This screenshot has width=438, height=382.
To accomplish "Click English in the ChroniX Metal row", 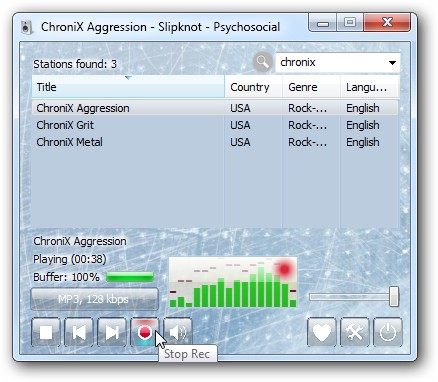I will click(x=363, y=142).
